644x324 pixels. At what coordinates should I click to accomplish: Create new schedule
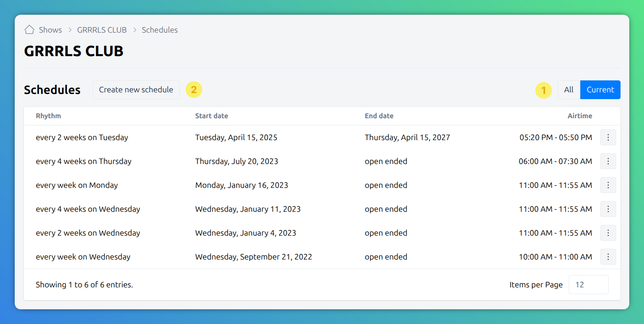(x=136, y=90)
